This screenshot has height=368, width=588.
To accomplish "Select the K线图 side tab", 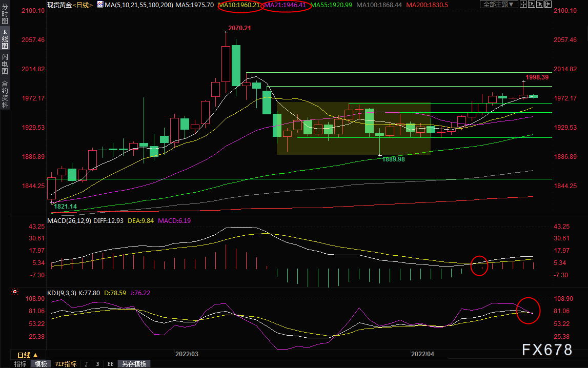I will click(x=5, y=39).
